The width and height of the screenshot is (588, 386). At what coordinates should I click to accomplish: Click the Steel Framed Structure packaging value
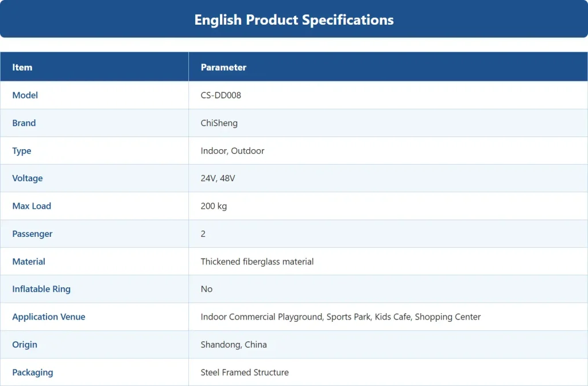coord(245,372)
